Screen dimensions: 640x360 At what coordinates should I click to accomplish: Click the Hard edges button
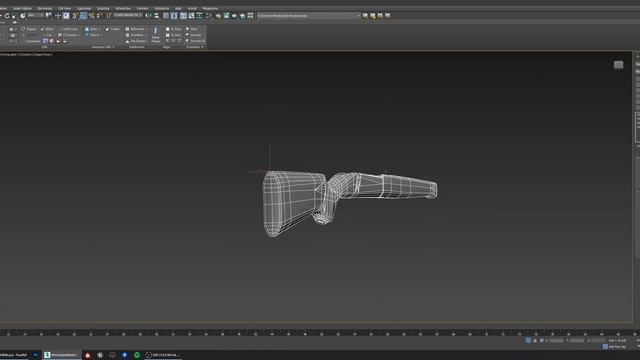[x=192, y=29]
